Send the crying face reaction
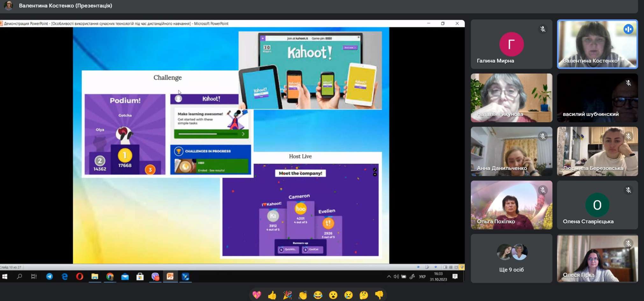Image resolution: width=644 pixels, height=301 pixels. pos(348,295)
